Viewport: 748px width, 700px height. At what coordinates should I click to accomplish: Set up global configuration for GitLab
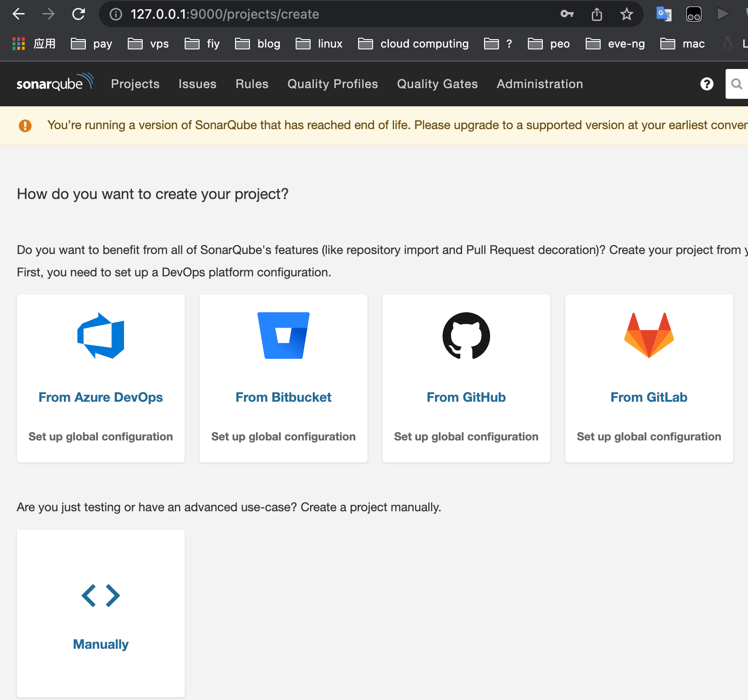649,437
